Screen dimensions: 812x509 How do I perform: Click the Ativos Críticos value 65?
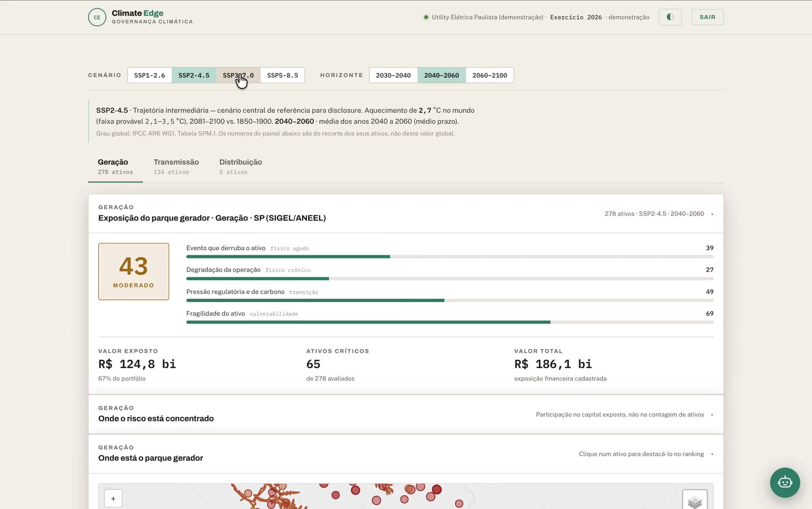pos(313,364)
